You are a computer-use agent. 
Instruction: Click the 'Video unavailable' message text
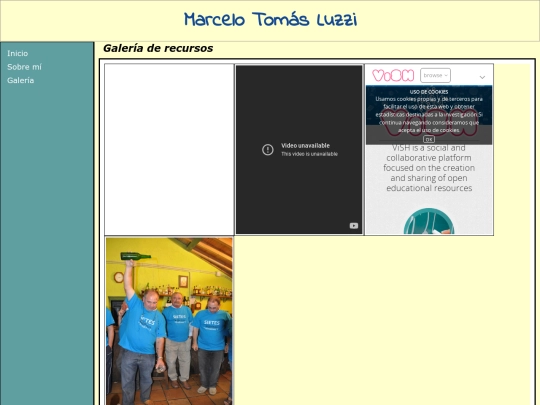(305, 146)
